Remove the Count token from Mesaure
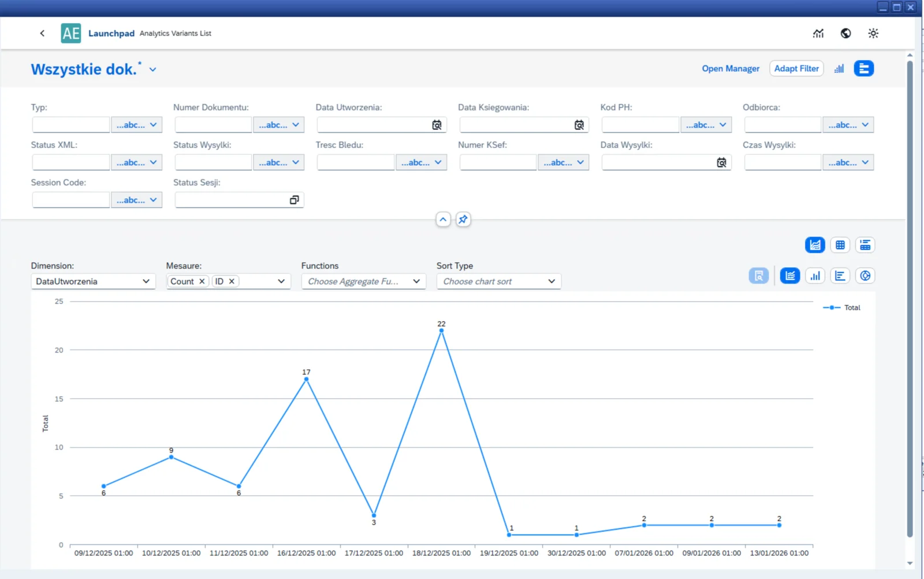The height and width of the screenshot is (579, 924). click(x=202, y=281)
